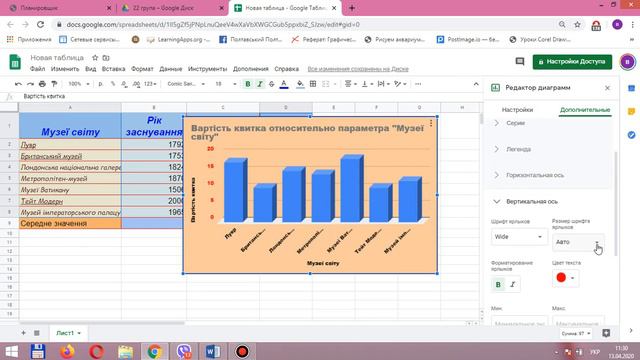Activate the paint format tool
The height and width of the screenshot is (360, 640).
54,84
